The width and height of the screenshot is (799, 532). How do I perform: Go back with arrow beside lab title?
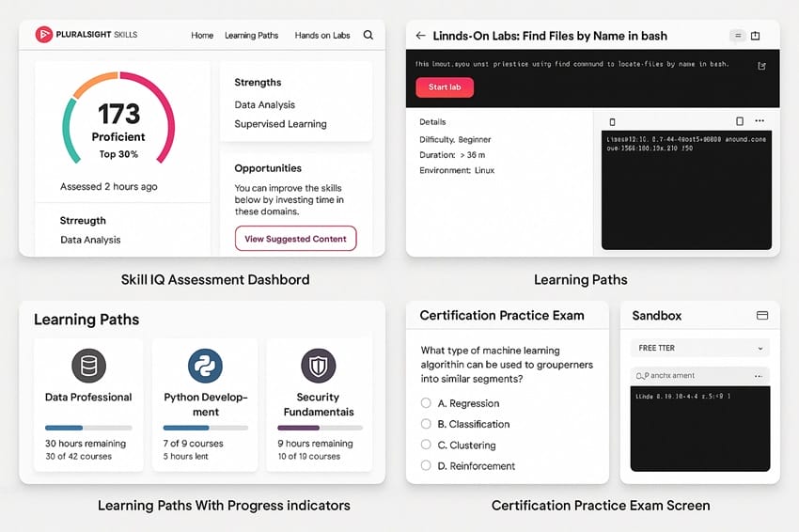click(x=420, y=35)
